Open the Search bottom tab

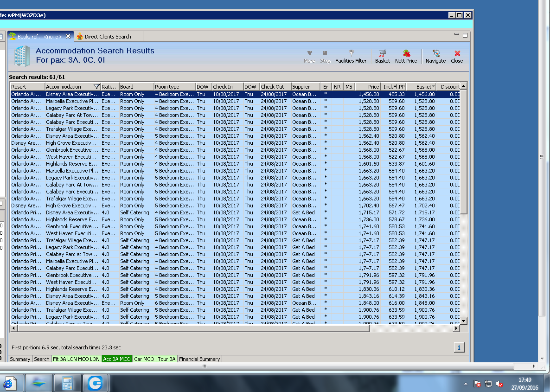42,359
